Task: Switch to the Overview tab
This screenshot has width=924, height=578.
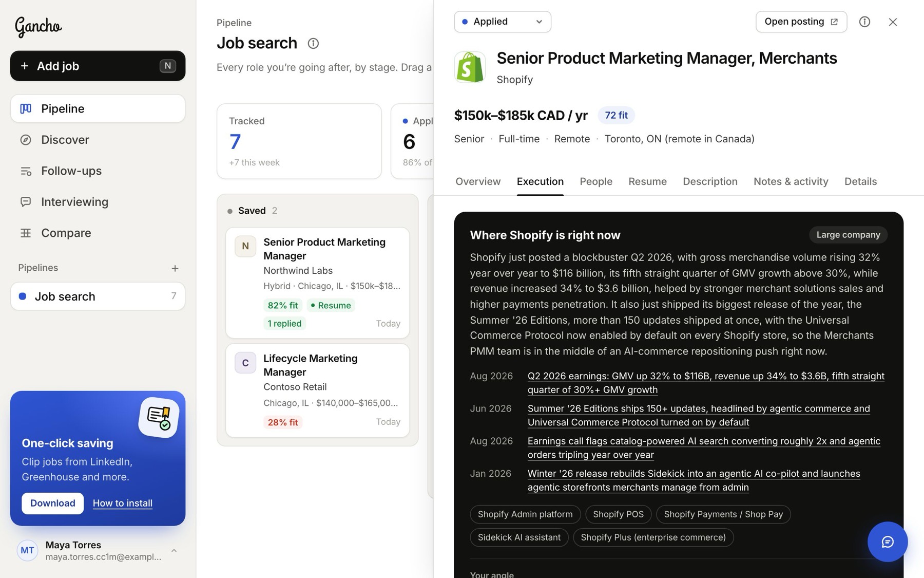Action: click(x=478, y=181)
